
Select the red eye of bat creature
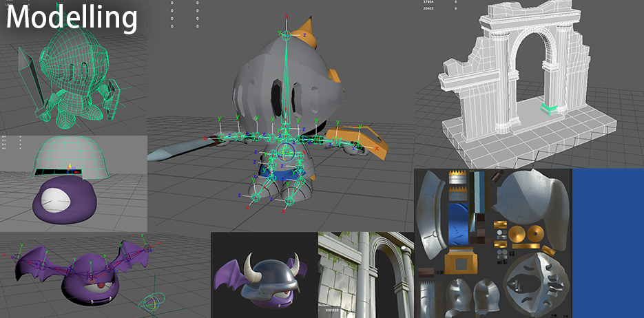(102, 285)
